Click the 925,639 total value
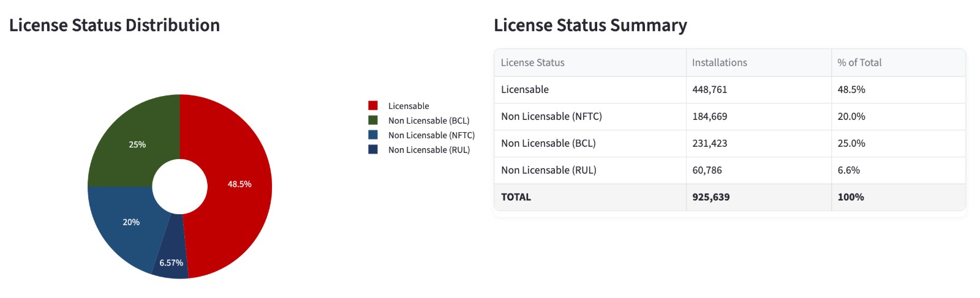 (x=711, y=197)
